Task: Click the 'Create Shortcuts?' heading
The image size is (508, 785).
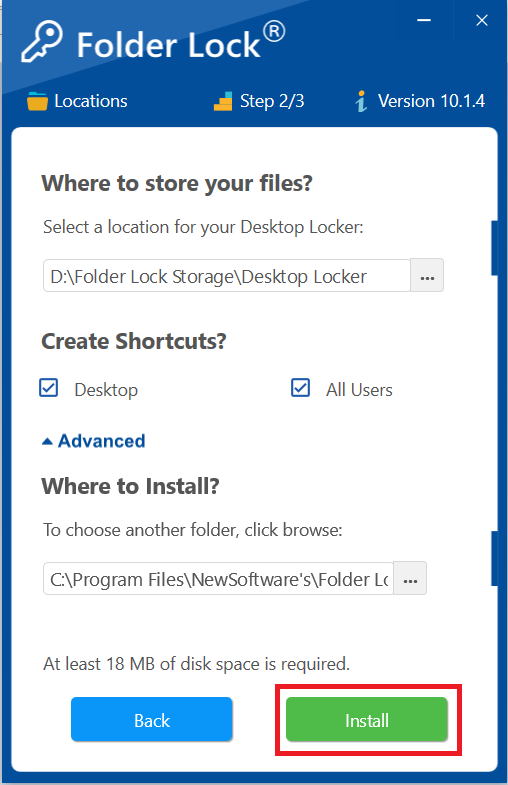Action: pyautogui.click(x=134, y=341)
